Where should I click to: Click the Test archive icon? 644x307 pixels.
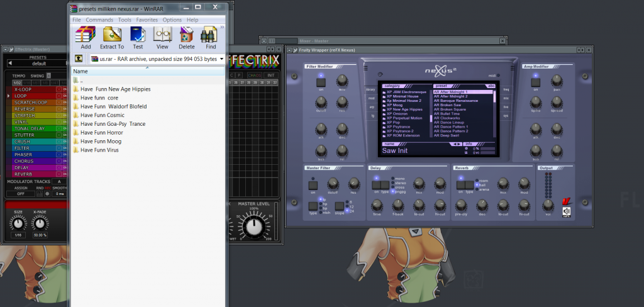(138, 35)
